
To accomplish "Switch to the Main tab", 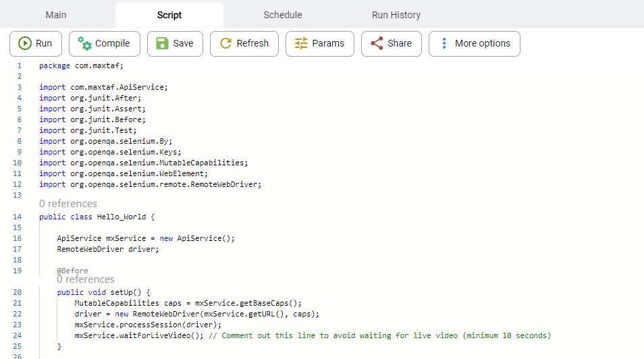I will click(56, 15).
